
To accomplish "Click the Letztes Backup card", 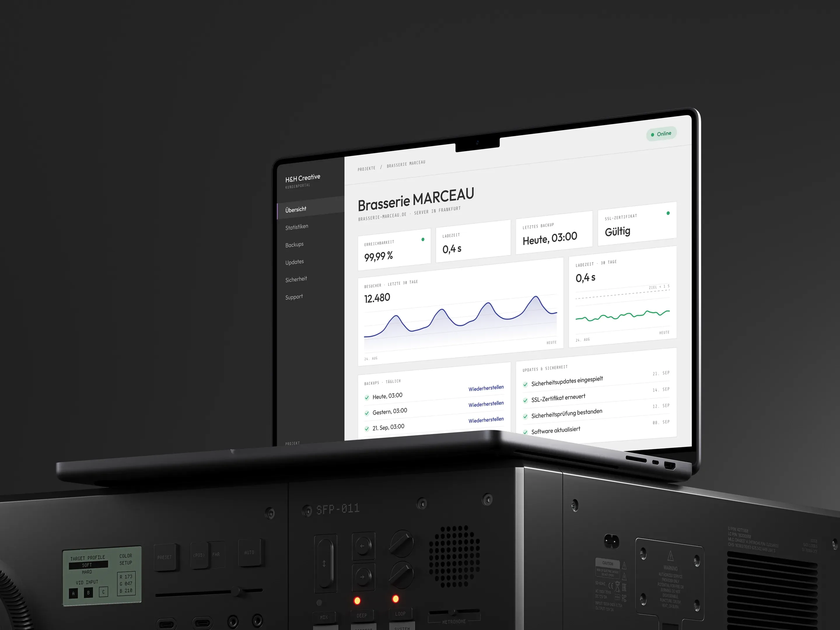I will pos(554,232).
